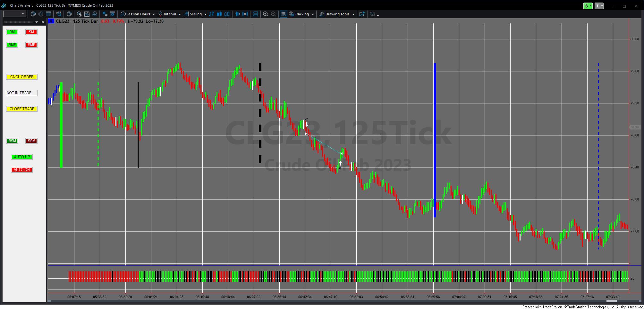
Task: Expand the Interval dropdown arrow
Action: pyautogui.click(x=180, y=14)
